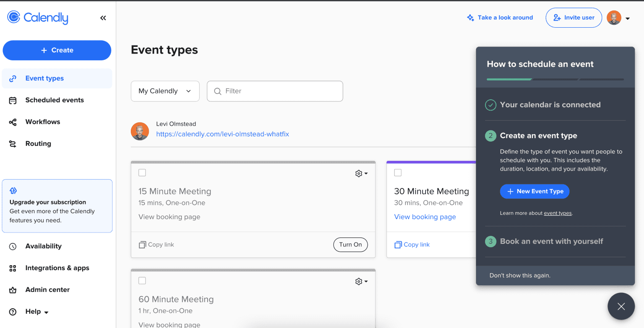Click the 30 Minute Meeting title
The width and height of the screenshot is (644, 328).
431,191
